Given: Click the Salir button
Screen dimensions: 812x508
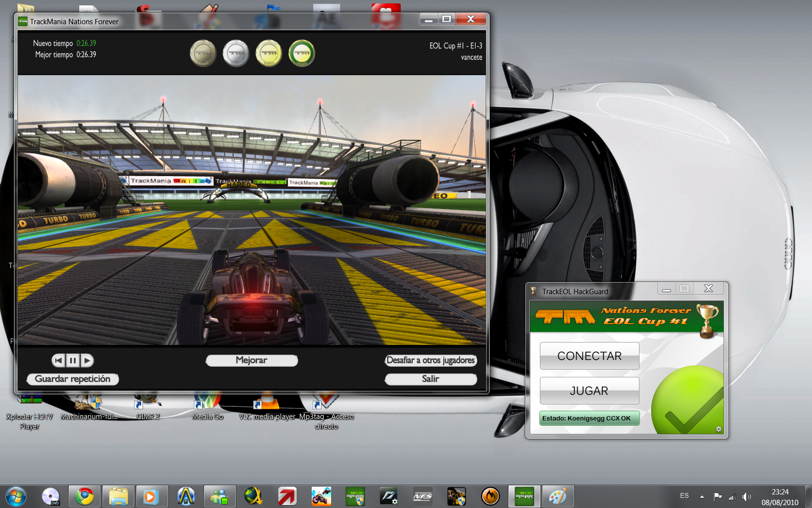Looking at the screenshot, I should pyautogui.click(x=431, y=379).
